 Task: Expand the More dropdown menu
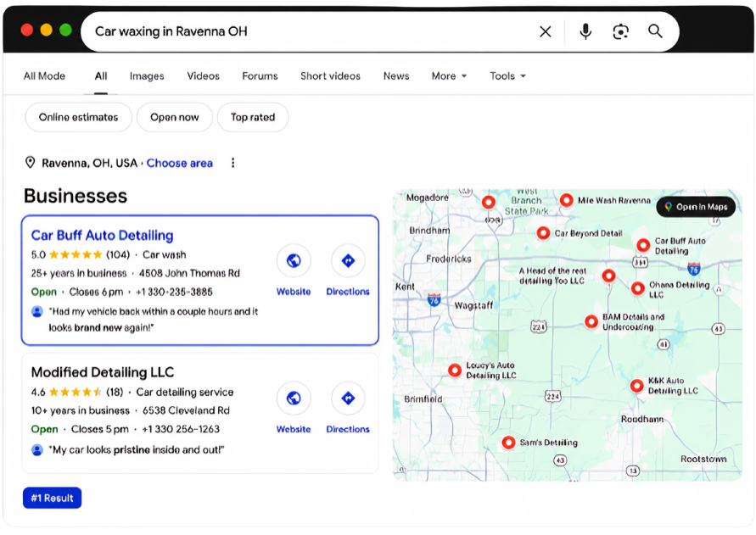(450, 76)
